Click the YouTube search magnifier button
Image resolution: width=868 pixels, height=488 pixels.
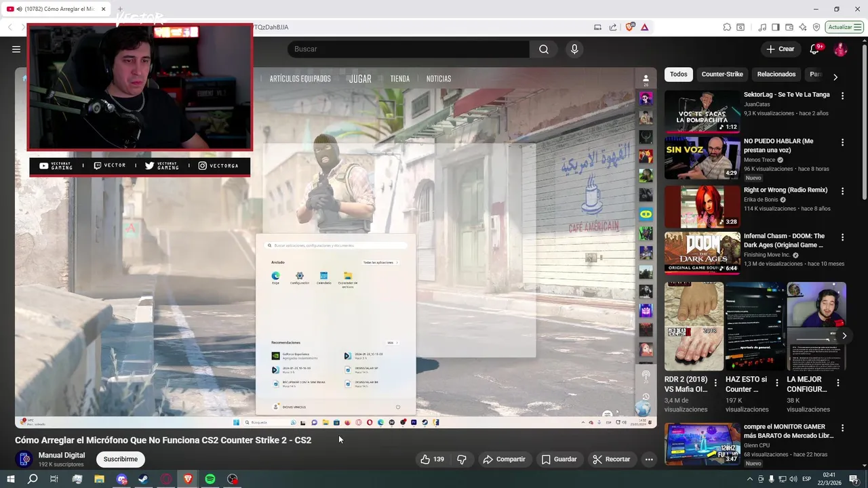(544, 49)
